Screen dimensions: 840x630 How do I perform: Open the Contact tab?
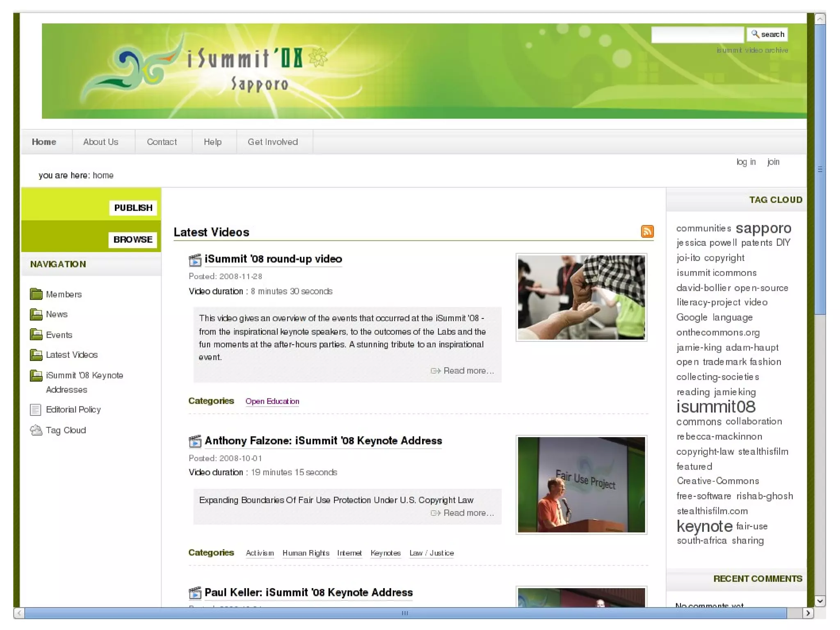click(162, 142)
